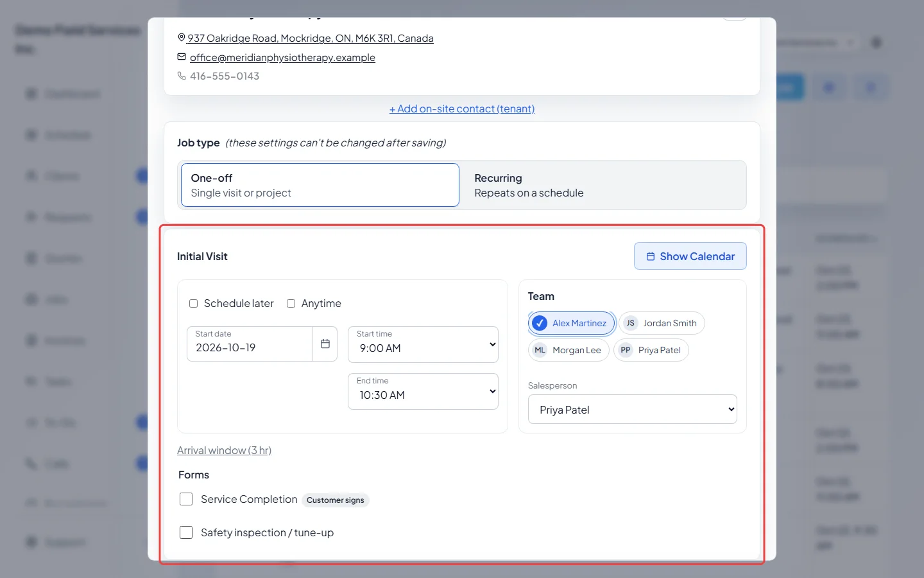Open the Start date calendar picker icon
924x578 pixels.
click(x=325, y=344)
